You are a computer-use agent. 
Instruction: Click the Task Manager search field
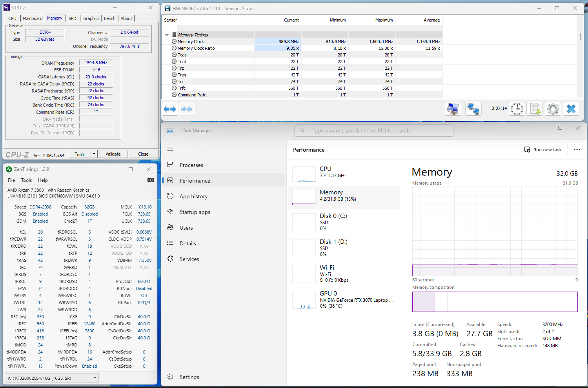(374, 131)
